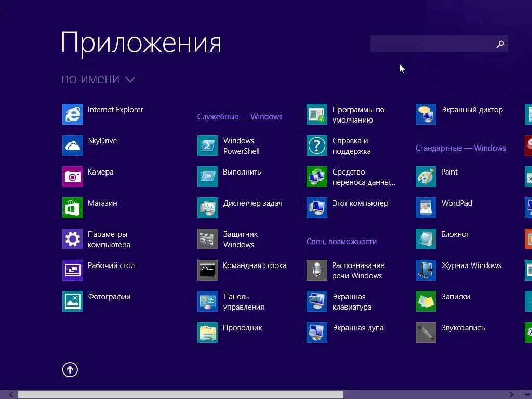Image resolution: width=532 pixels, height=399 pixels.
Task: Click the 'Командная строка' label
Action: click(x=255, y=265)
